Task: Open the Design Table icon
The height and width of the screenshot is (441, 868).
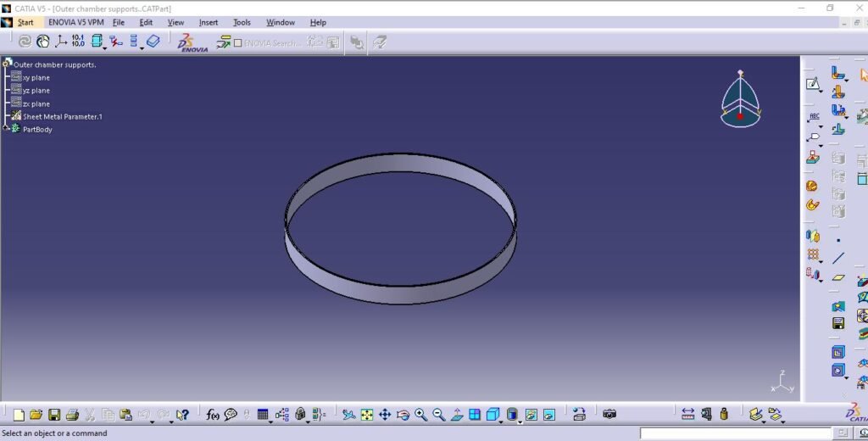Action: click(263, 415)
